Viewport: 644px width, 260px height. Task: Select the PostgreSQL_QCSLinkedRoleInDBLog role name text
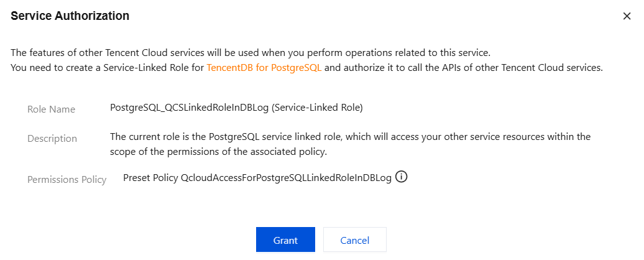[190, 108]
